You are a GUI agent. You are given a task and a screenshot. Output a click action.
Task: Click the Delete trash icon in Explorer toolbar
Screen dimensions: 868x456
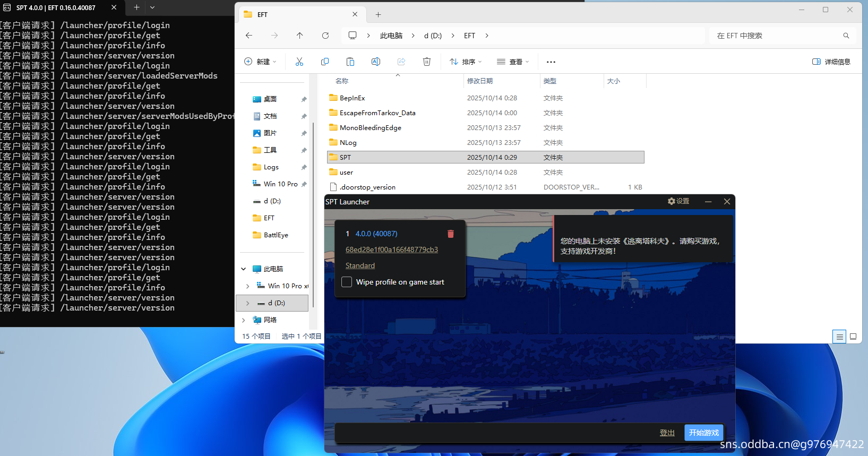point(427,62)
